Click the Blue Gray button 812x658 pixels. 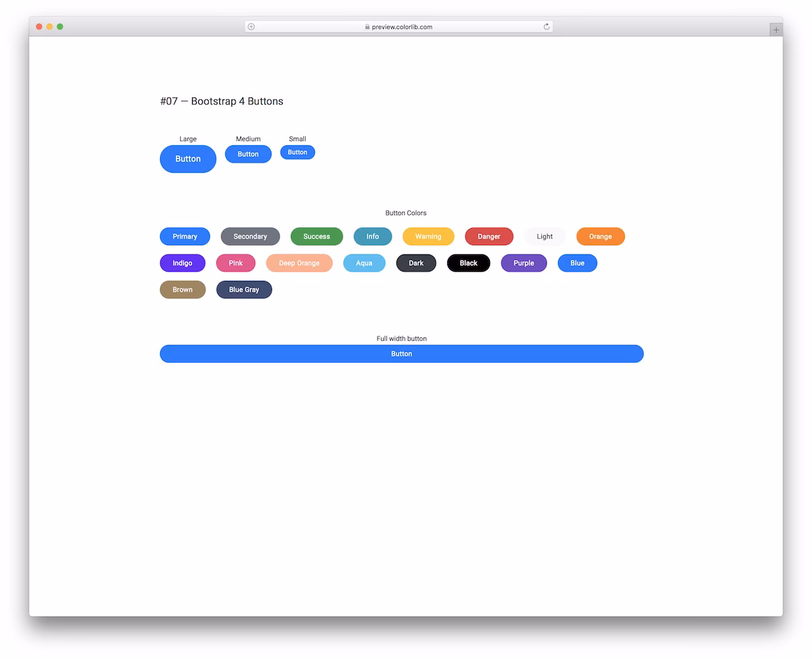(x=244, y=289)
